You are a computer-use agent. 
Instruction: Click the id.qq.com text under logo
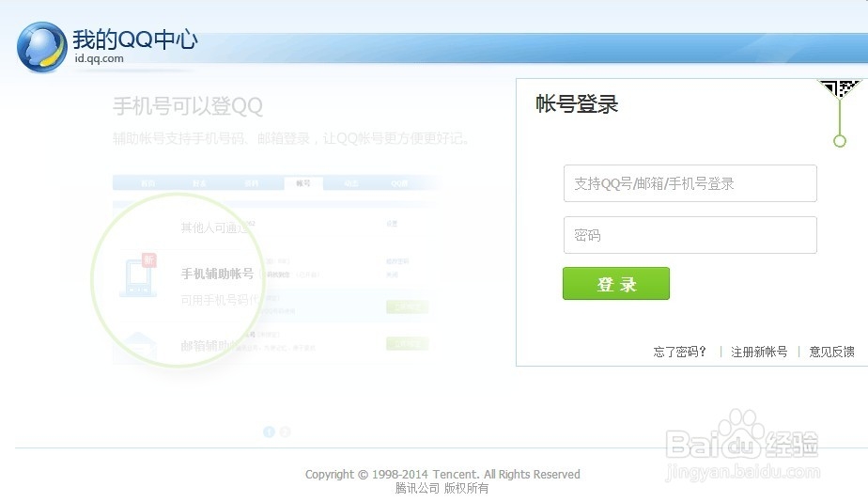pos(99,58)
